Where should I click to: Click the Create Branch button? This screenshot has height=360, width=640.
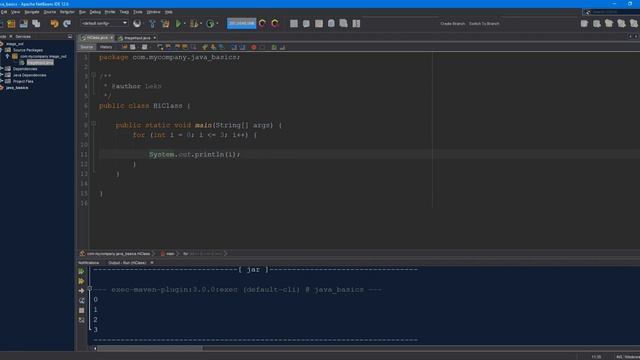coord(453,24)
